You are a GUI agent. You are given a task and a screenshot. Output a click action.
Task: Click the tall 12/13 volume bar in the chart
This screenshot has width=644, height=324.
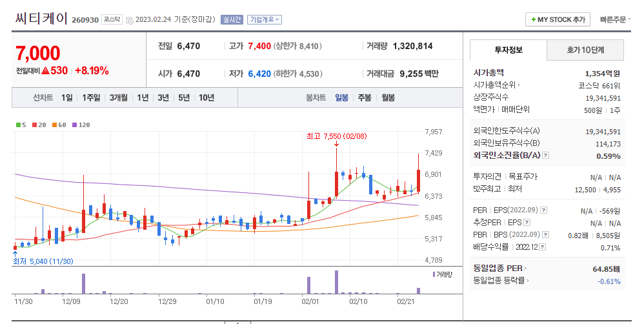(83, 284)
